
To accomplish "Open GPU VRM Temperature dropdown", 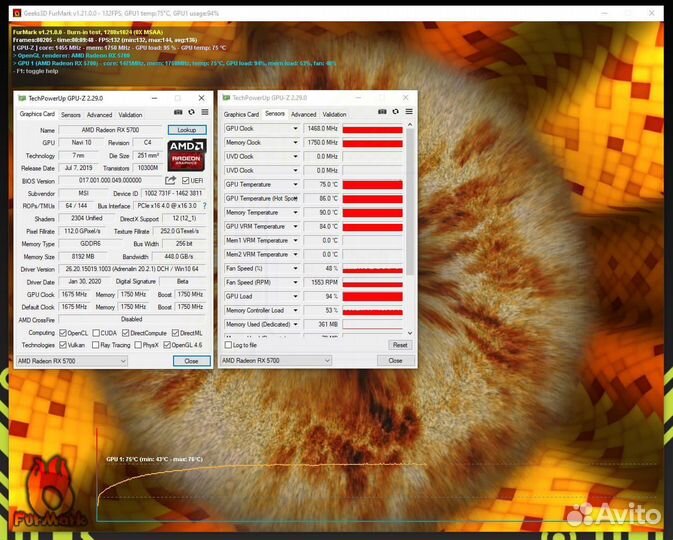I will pyautogui.click(x=295, y=227).
